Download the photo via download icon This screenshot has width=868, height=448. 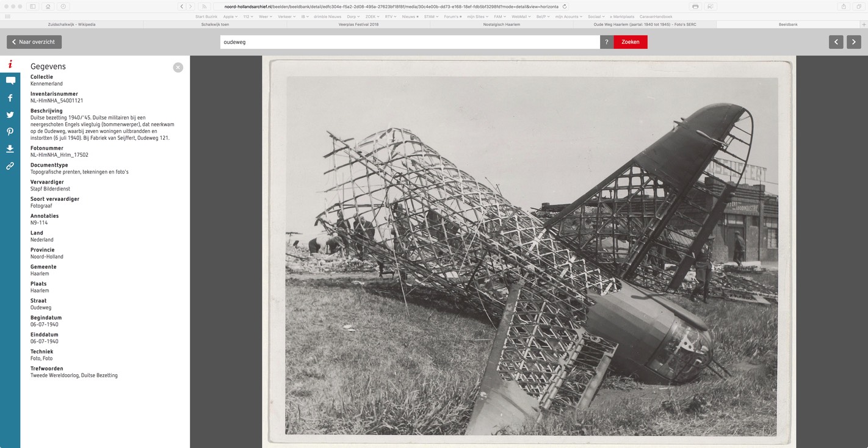point(10,148)
